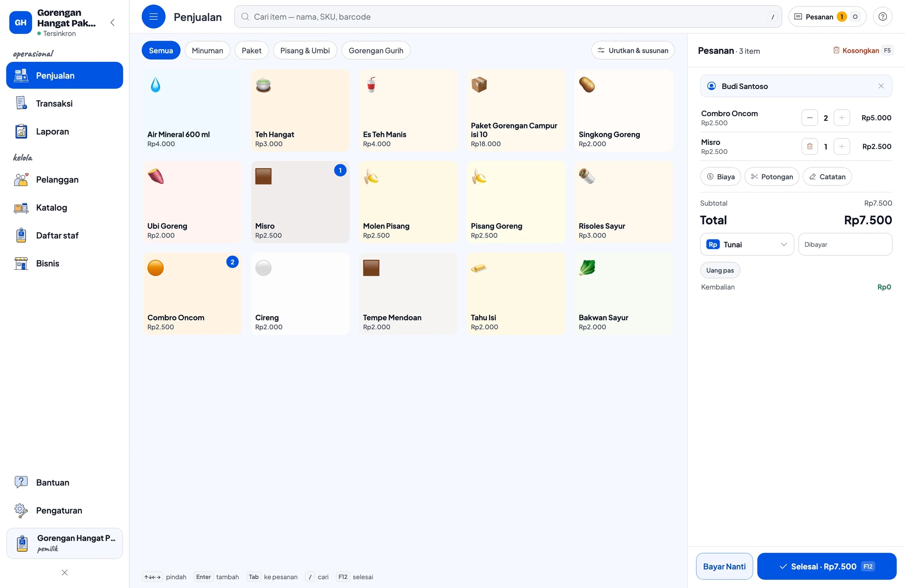This screenshot has width=905, height=588.
Task: Toggle the Semua category chip
Action: [161, 51]
